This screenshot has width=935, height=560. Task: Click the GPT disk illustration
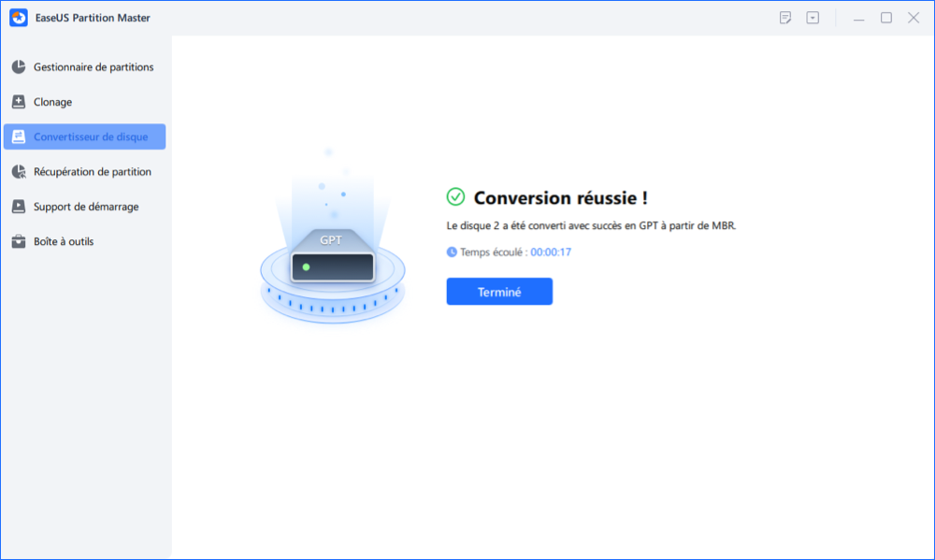332,257
